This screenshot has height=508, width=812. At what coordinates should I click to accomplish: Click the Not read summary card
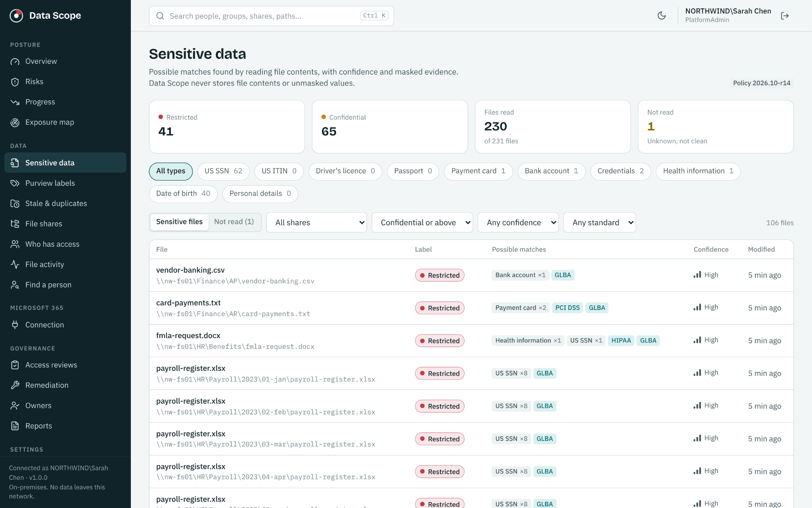[x=716, y=127]
